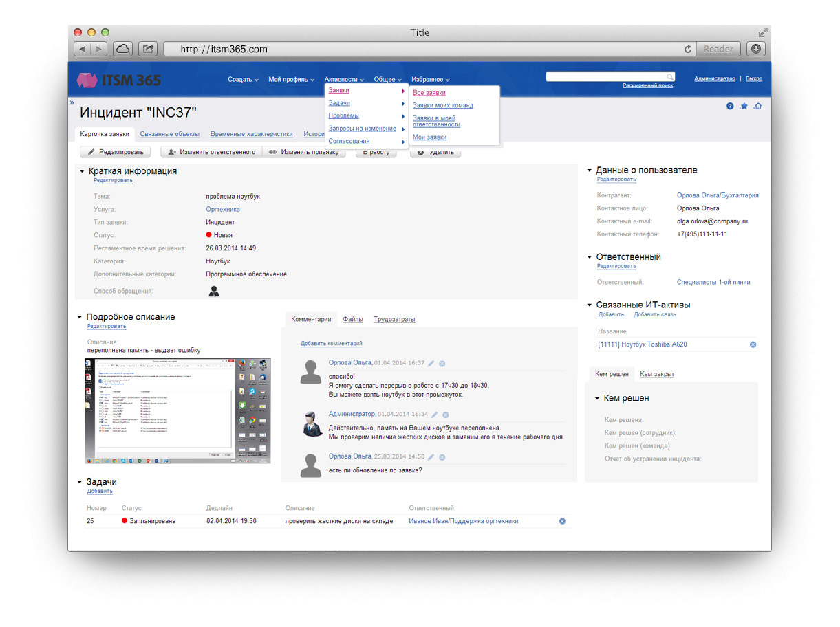Switch to the Трудозатраты tab

[x=395, y=319]
